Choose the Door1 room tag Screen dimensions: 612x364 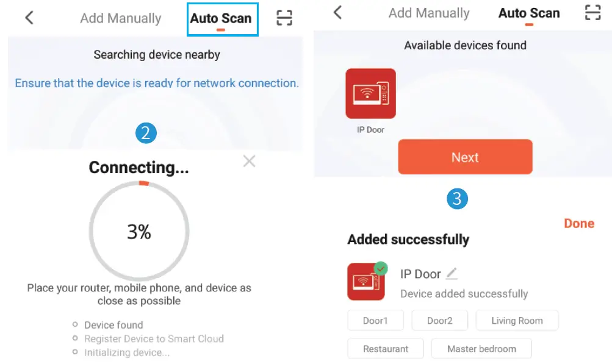click(375, 320)
